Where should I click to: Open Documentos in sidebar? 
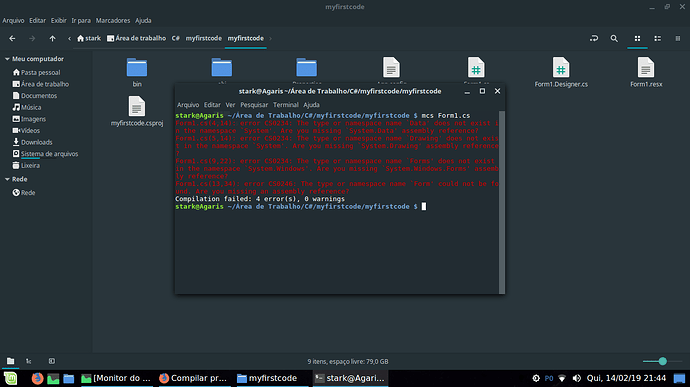(x=35, y=96)
